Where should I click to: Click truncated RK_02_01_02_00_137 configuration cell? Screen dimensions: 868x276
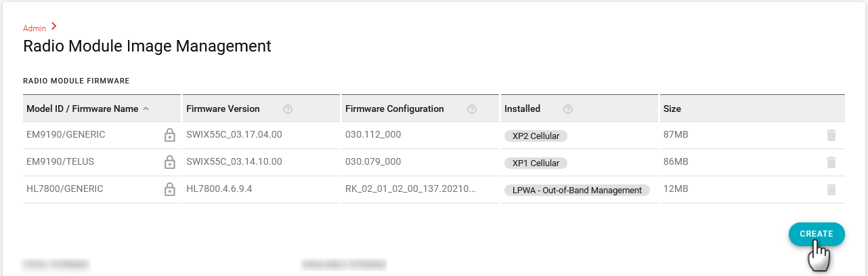pyautogui.click(x=410, y=189)
